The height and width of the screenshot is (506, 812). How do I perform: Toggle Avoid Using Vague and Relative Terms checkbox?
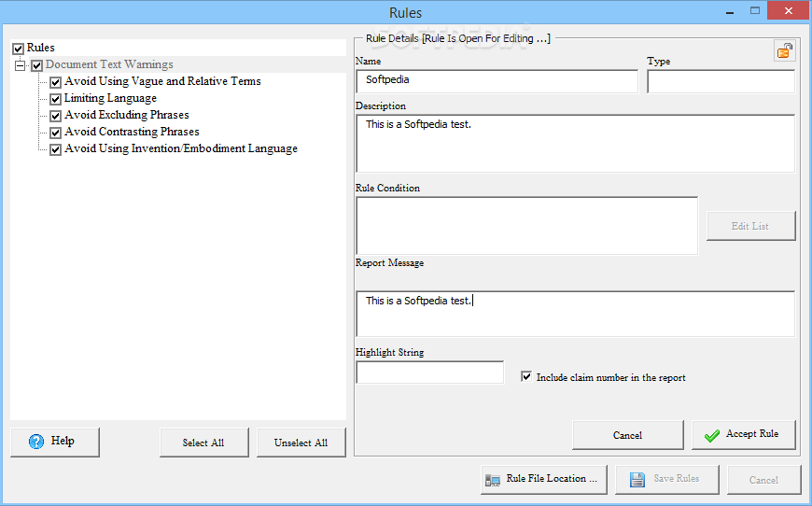point(55,82)
